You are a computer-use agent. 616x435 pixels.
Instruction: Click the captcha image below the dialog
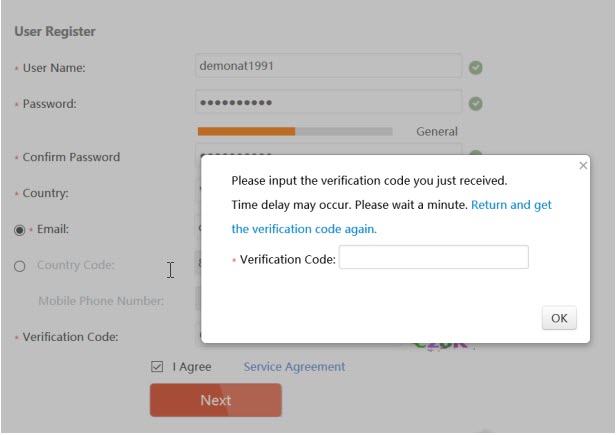pyautogui.click(x=440, y=345)
